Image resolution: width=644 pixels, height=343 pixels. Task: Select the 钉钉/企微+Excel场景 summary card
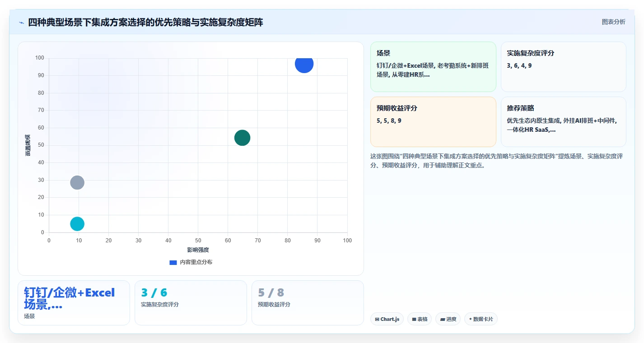74,303
